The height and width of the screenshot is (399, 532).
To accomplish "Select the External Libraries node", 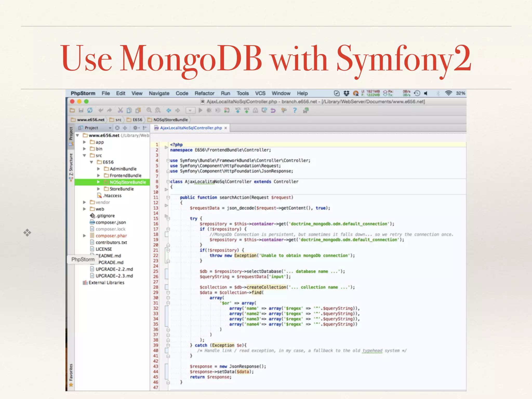I will [104, 283].
